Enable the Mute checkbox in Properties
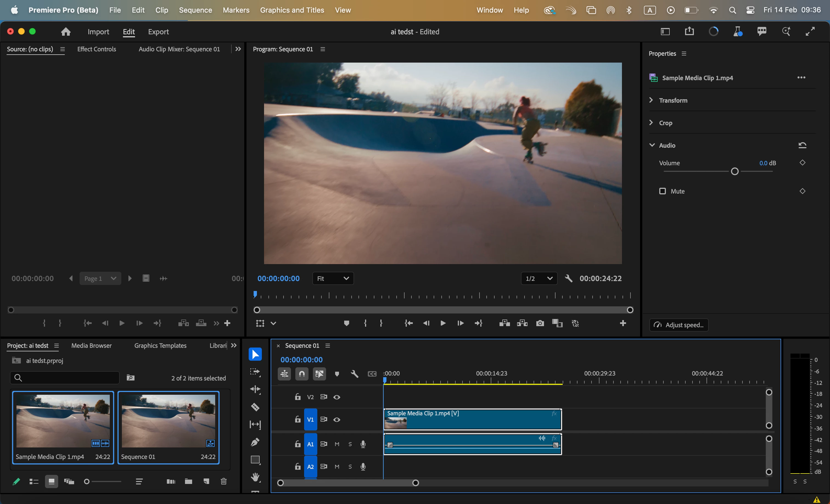830x504 pixels. click(x=662, y=191)
